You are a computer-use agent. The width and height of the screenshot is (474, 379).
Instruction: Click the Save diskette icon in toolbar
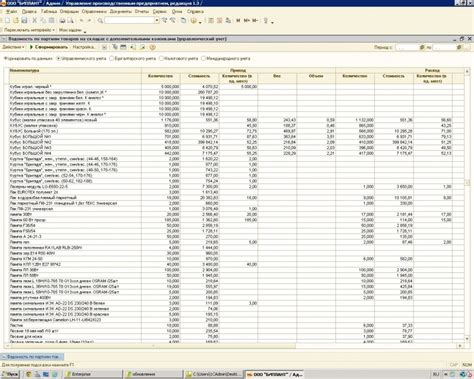click(x=24, y=21)
